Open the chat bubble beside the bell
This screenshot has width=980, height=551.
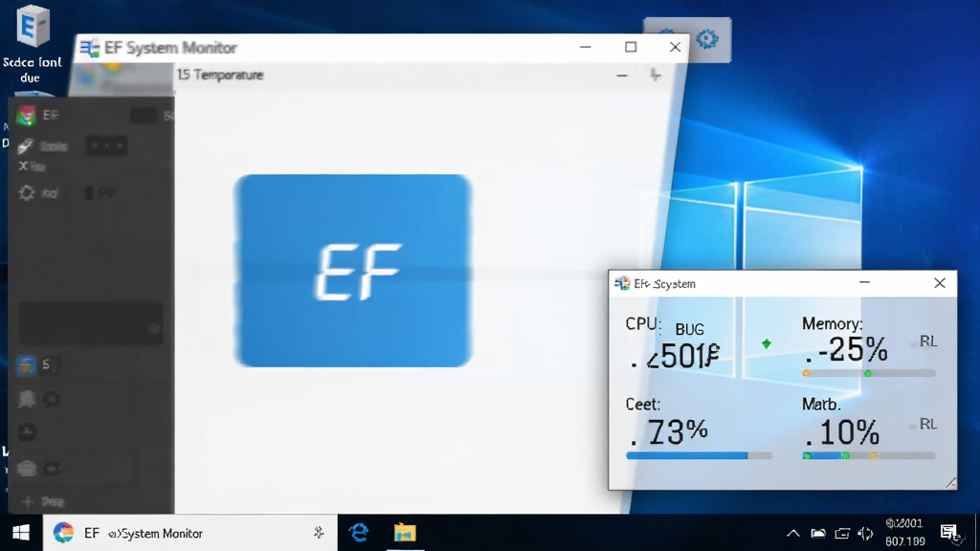point(53,399)
